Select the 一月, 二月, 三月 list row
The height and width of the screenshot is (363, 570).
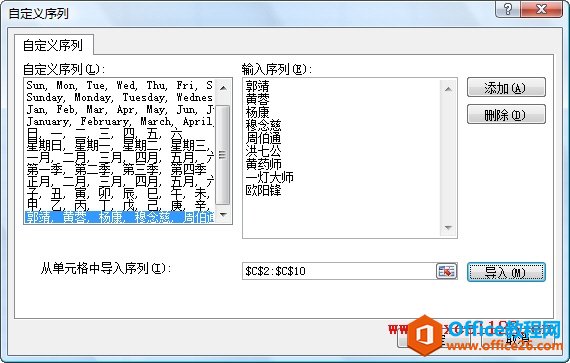(120, 157)
